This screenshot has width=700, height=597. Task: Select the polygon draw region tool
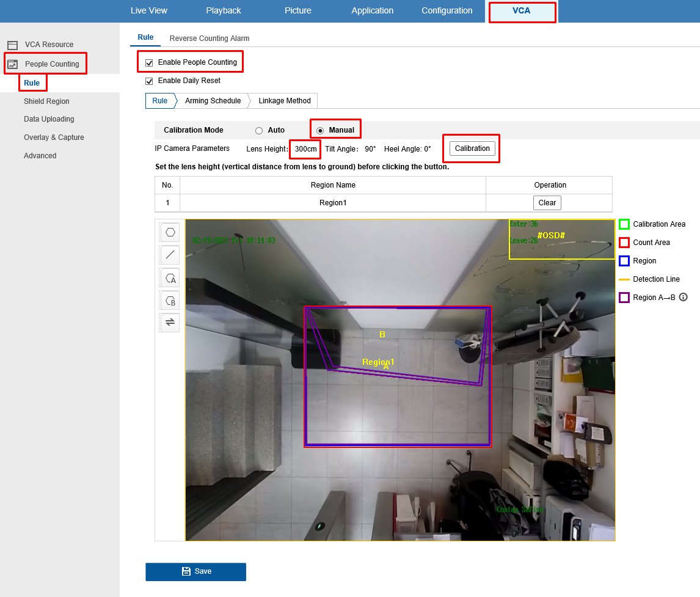[x=170, y=232]
